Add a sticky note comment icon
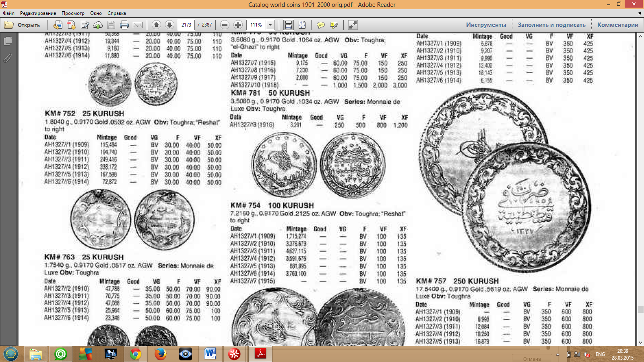 coord(321,25)
